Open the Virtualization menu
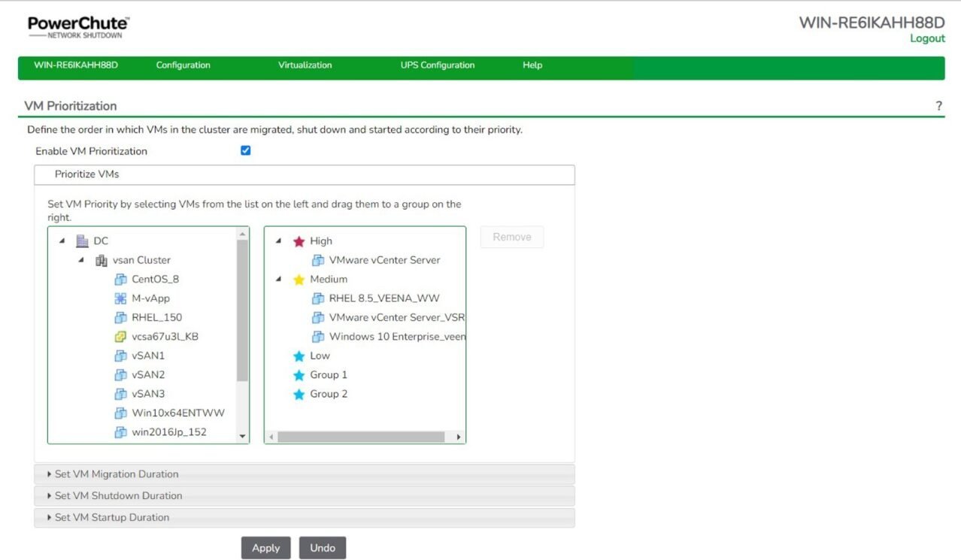Image resolution: width=961 pixels, height=560 pixels. [x=305, y=65]
